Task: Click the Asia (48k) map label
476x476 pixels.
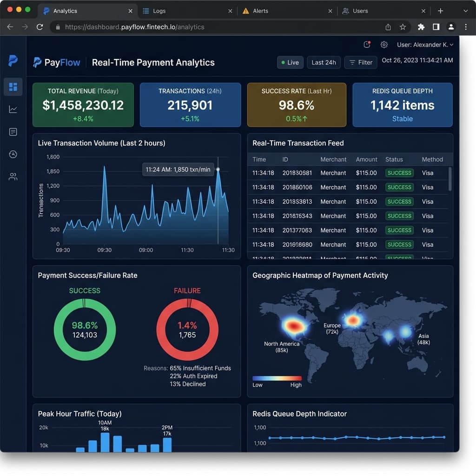Action: [x=423, y=339]
